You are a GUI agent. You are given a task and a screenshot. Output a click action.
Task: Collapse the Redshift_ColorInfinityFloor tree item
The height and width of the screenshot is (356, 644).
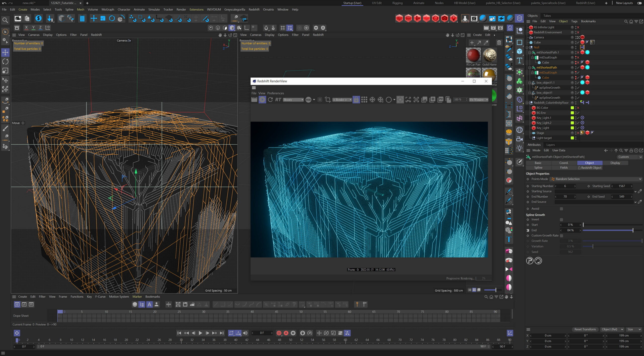527,103
